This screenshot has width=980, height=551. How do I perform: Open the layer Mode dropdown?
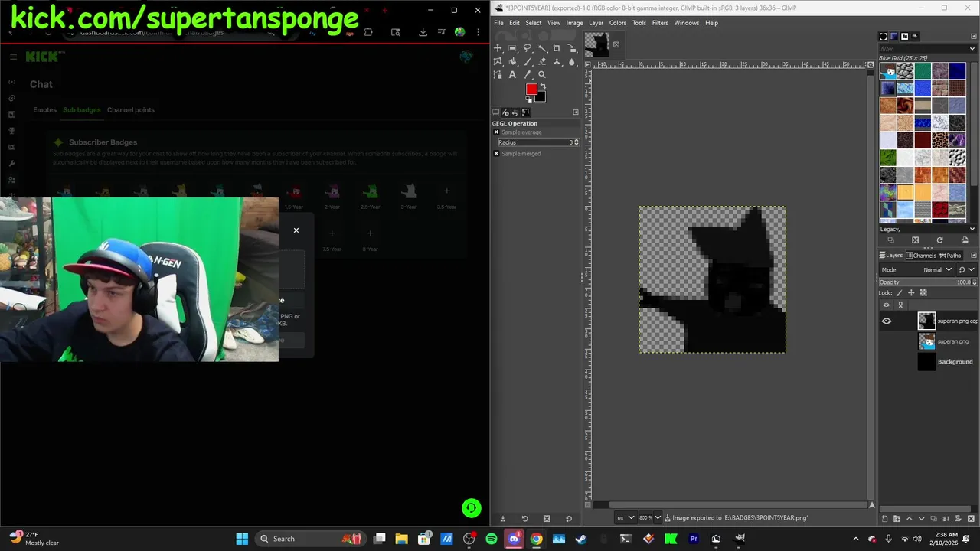[916, 269]
